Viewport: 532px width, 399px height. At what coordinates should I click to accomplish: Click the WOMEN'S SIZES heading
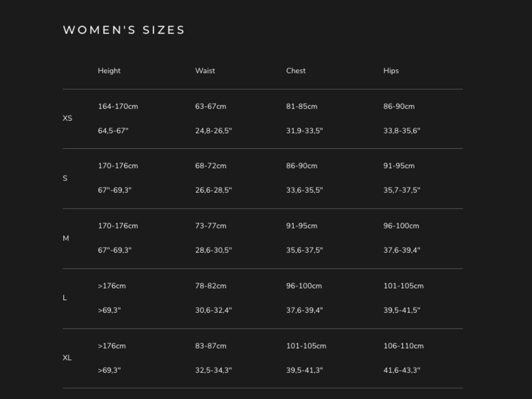124,30
